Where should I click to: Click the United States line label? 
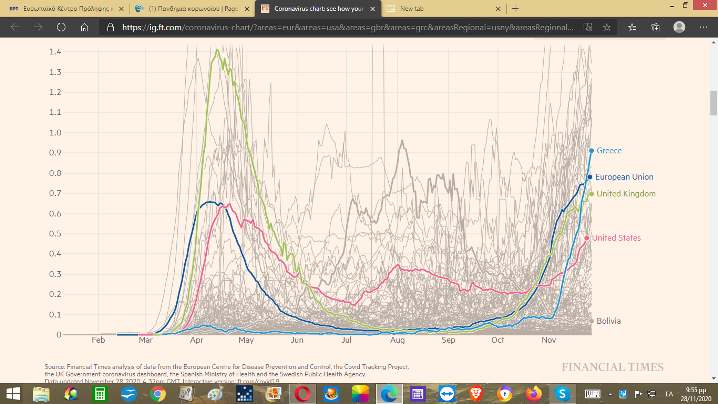[617, 237]
